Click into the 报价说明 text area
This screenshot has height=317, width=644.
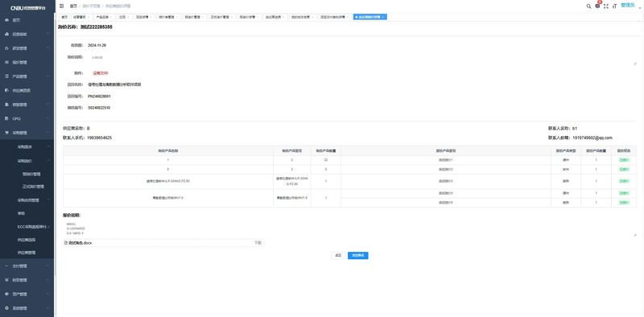(350, 228)
